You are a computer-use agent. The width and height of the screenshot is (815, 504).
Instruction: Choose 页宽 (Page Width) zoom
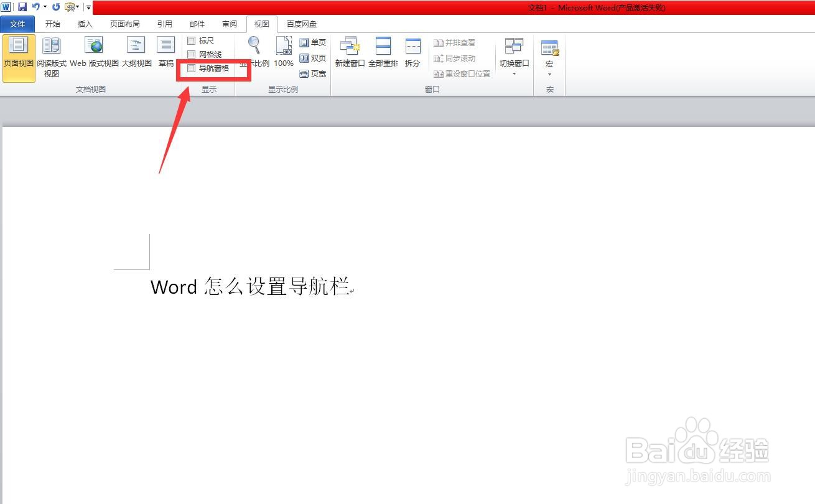[312, 73]
